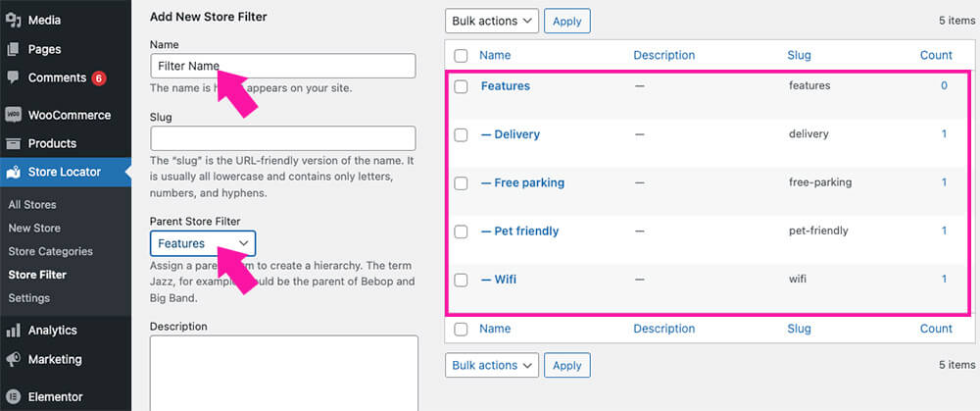Expand the top Bulk actions dropdown
Screen dimensions: 980x411
(492, 21)
